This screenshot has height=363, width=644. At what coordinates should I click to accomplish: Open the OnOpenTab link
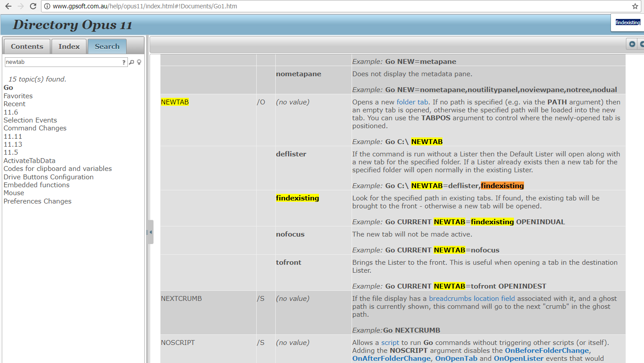click(456, 359)
